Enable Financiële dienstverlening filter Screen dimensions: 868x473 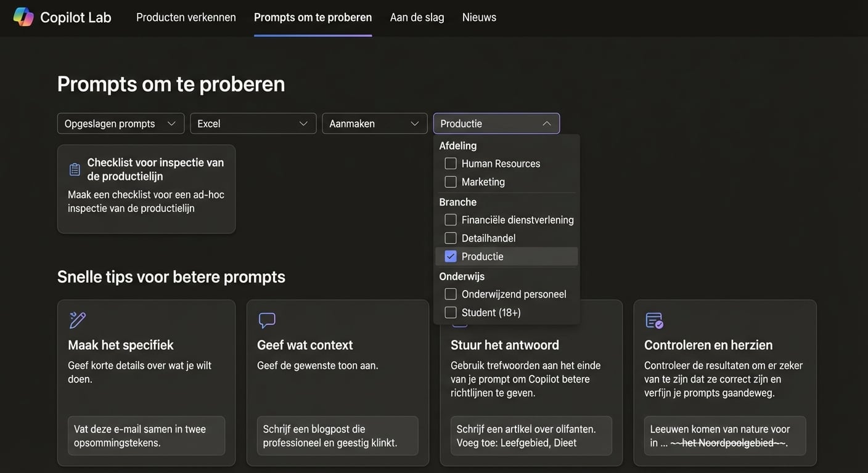pos(450,219)
